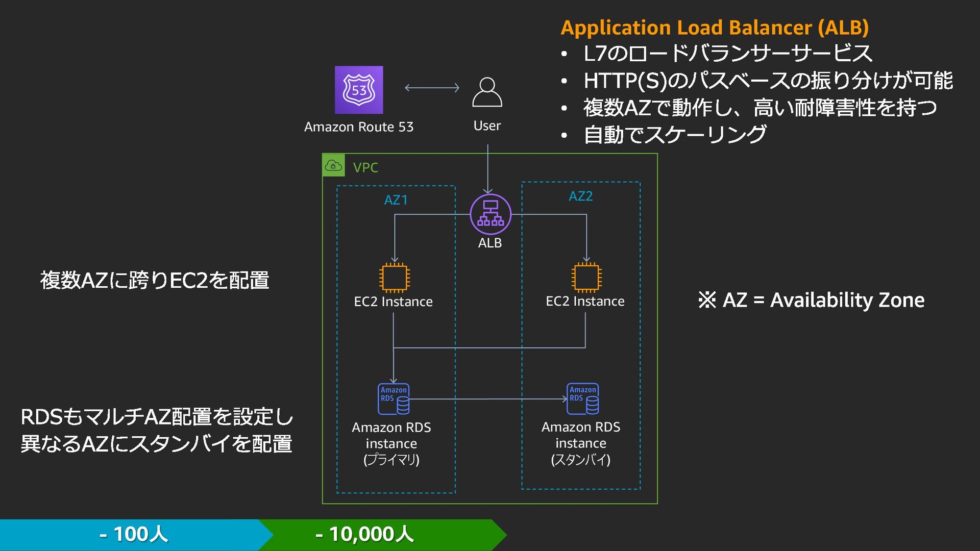Click the 'Amazon Route 53' label
Screen dimensions: 980x551
(x=359, y=127)
